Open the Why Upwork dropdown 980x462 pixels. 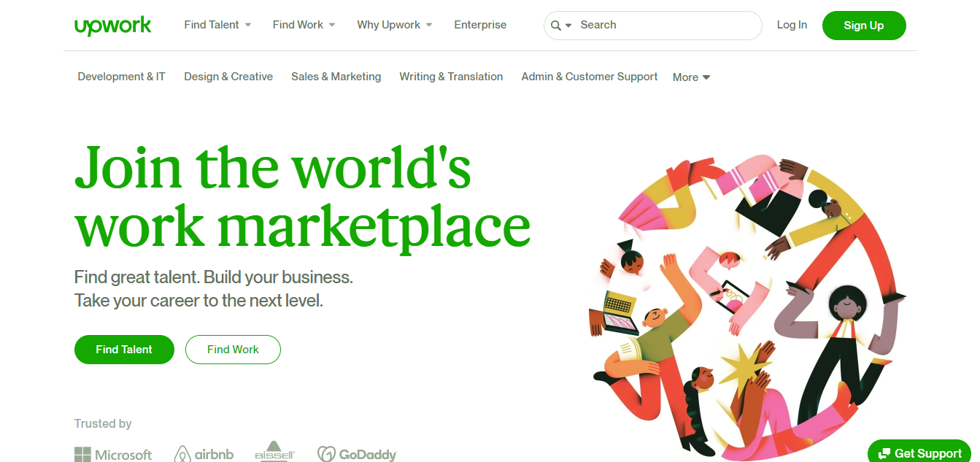click(394, 25)
